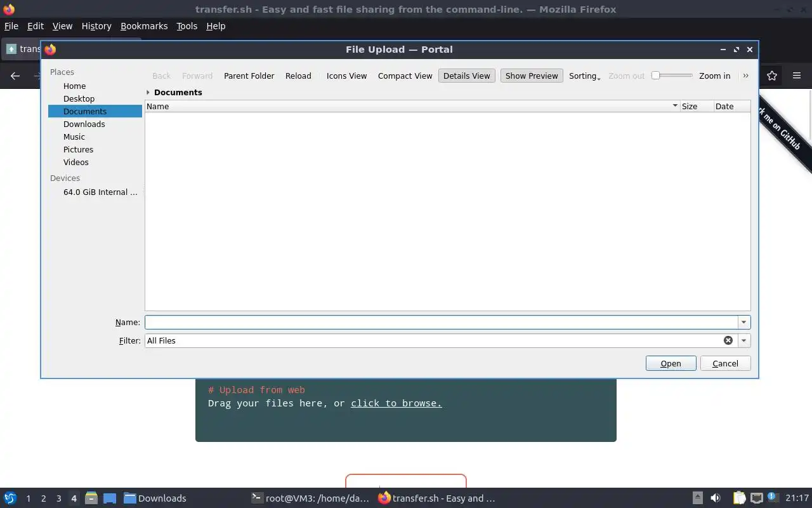The height and width of the screenshot is (508, 812).
Task: Click Zoom in on the toolbar
Action: pyautogui.click(x=714, y=76)
